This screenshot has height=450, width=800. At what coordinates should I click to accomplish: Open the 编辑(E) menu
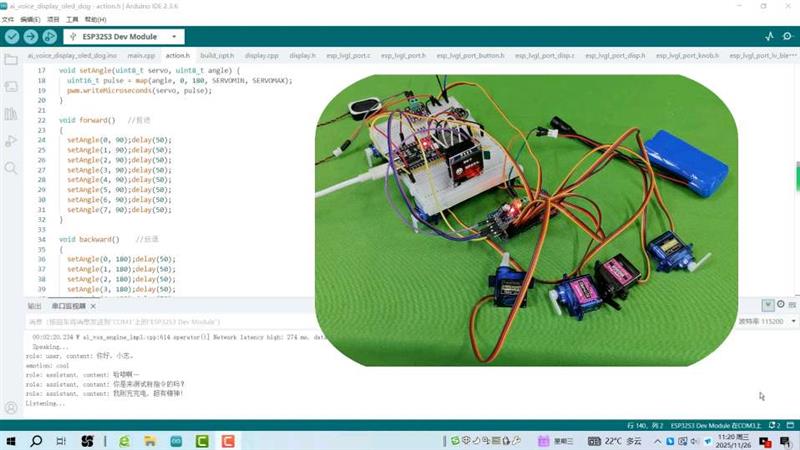coord(30,19)
